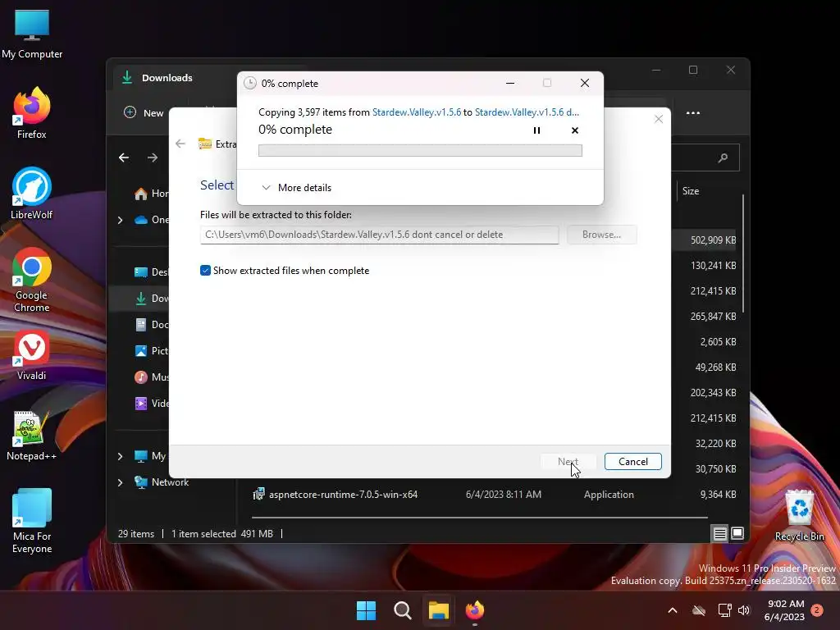Select the aspnetcore-runtime-7.0.5-win-x64 file
Viewport: 840px width, 630px height.
(x=343, y=495)
